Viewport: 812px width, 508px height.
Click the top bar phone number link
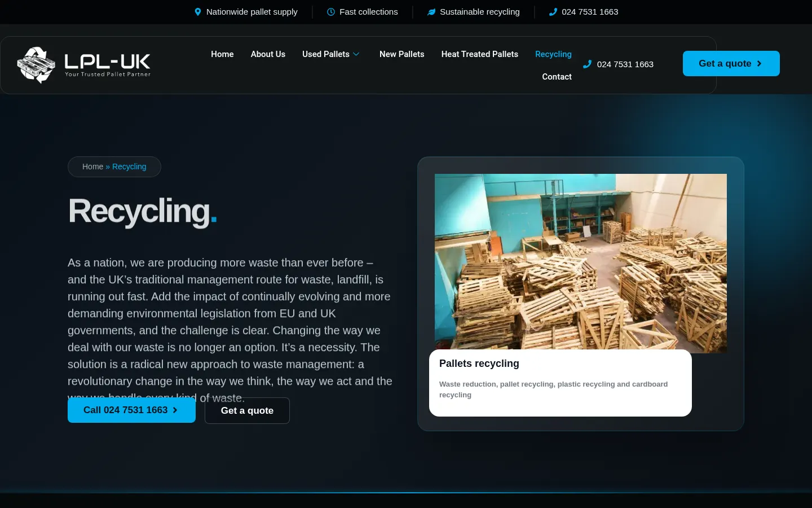click(590, 12)
